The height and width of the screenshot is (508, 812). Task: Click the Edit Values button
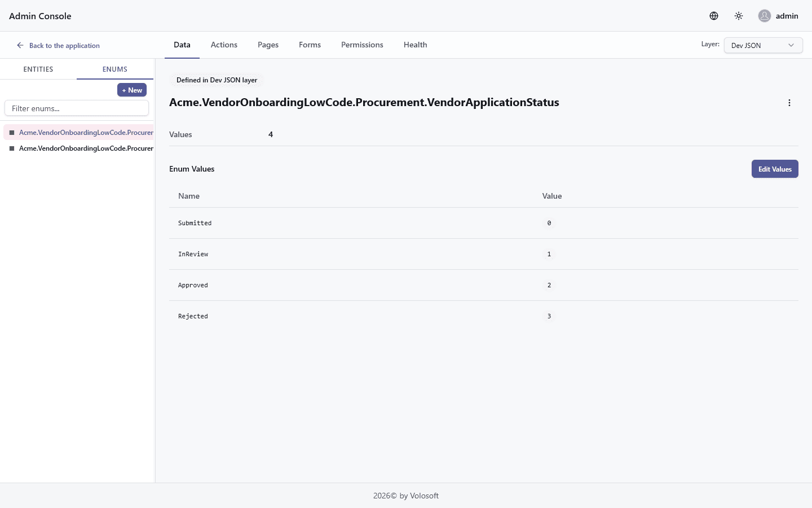tap(775, 169)
